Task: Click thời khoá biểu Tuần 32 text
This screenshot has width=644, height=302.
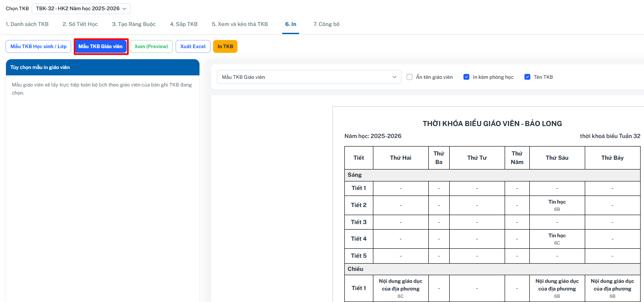Action: pos(610,136)
